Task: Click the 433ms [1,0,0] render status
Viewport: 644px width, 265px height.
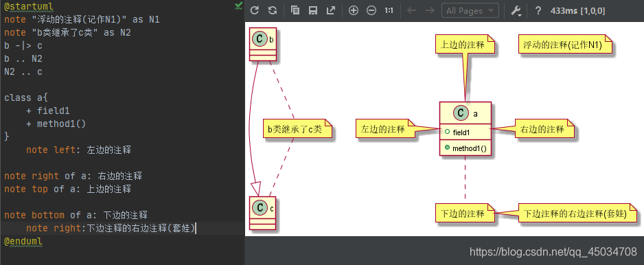Action: coord(577,11)
